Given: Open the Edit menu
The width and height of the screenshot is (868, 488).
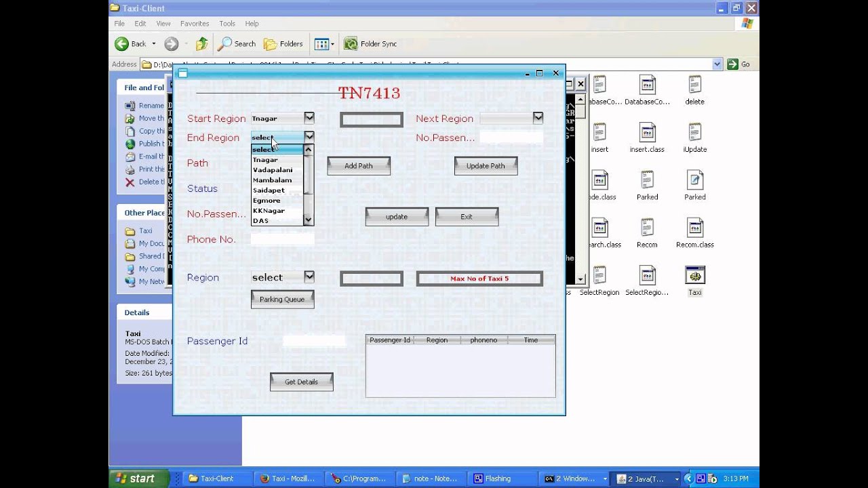Looking at the screenshot, I should pyautogui.click(x=140, y=24).
